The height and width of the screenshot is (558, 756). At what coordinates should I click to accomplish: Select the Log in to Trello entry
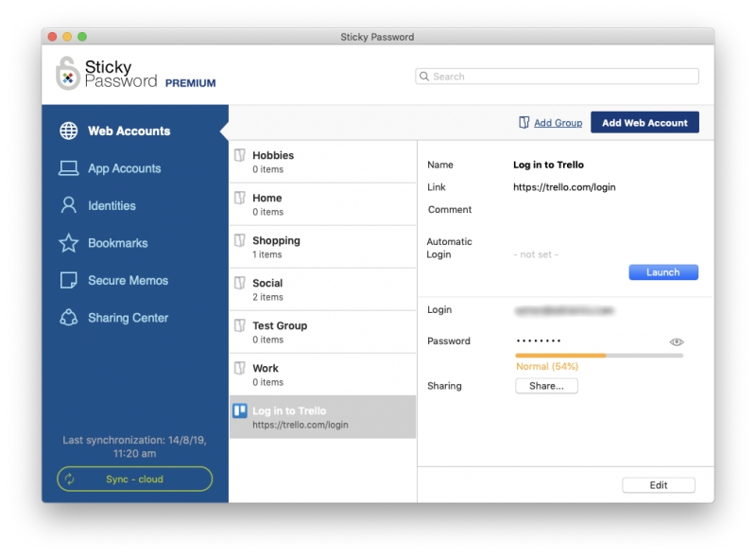click(x=322, y=417)
